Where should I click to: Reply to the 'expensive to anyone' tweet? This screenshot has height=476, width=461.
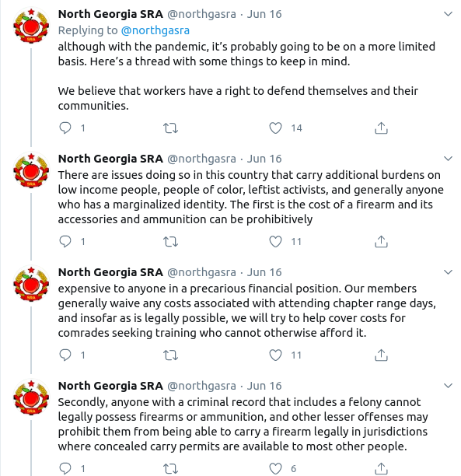point(65,355)
